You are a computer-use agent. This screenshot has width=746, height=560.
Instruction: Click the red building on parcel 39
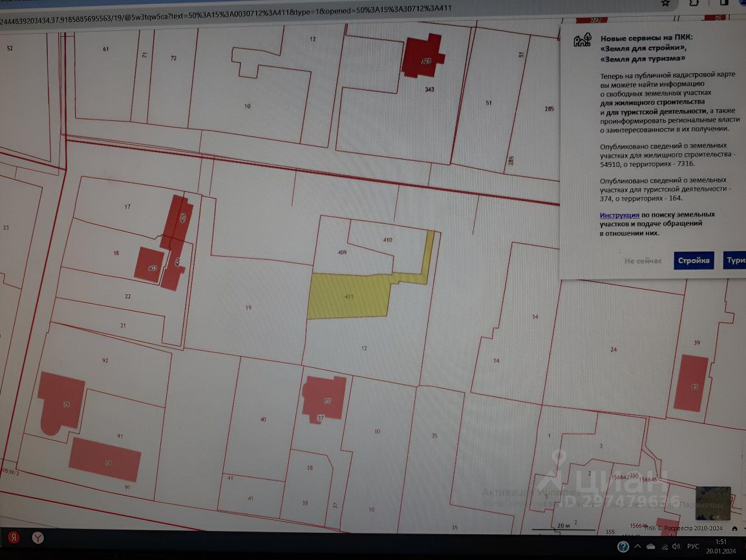point(691,383)
